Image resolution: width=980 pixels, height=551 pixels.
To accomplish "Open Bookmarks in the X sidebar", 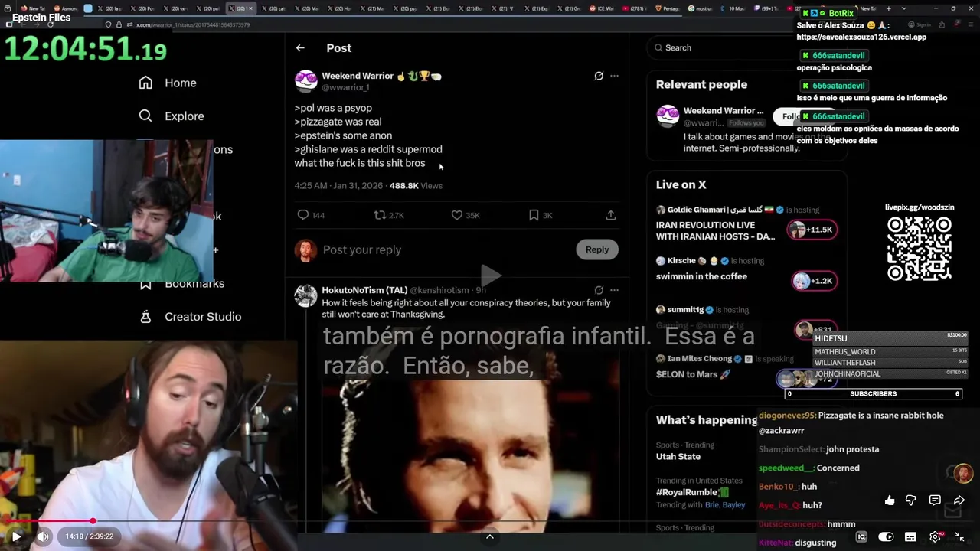I will (182, 284).
